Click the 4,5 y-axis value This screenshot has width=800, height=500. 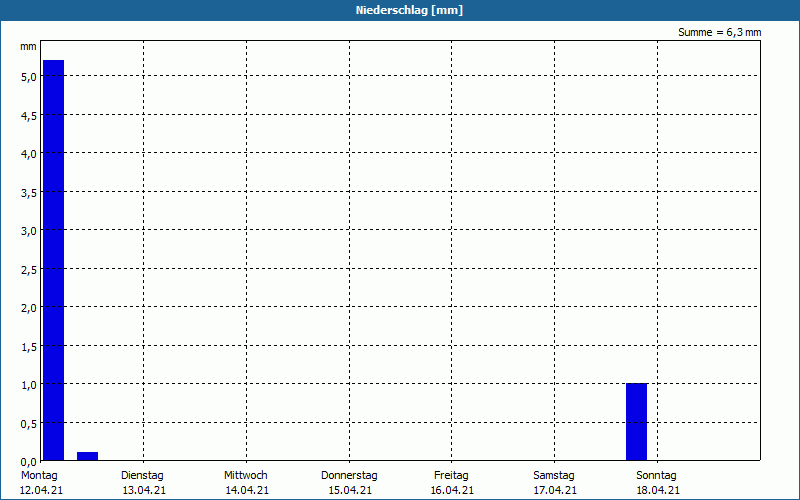point(29,115)
